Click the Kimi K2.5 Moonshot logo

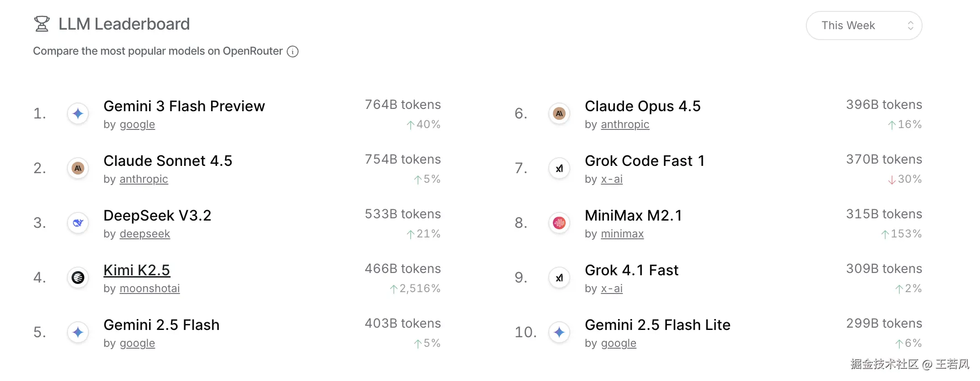pyautogui.click(x=78, y=278)
